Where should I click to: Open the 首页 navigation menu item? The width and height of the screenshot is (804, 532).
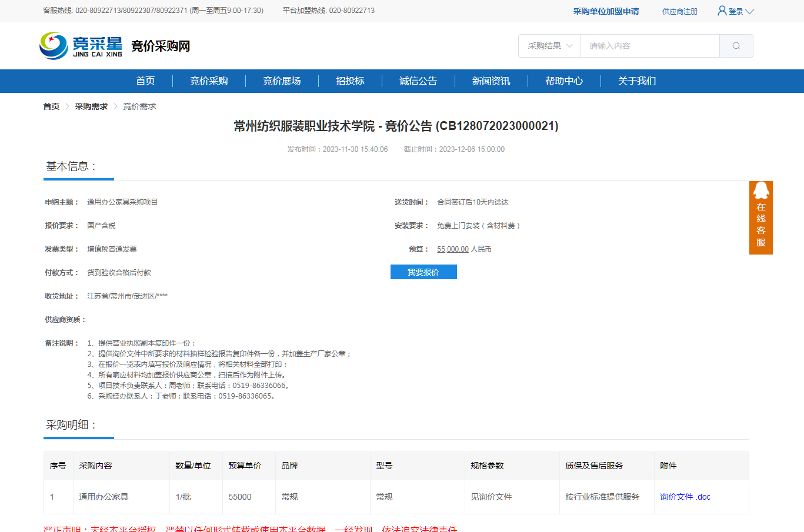pyautogui.click(x=145, y=81)
